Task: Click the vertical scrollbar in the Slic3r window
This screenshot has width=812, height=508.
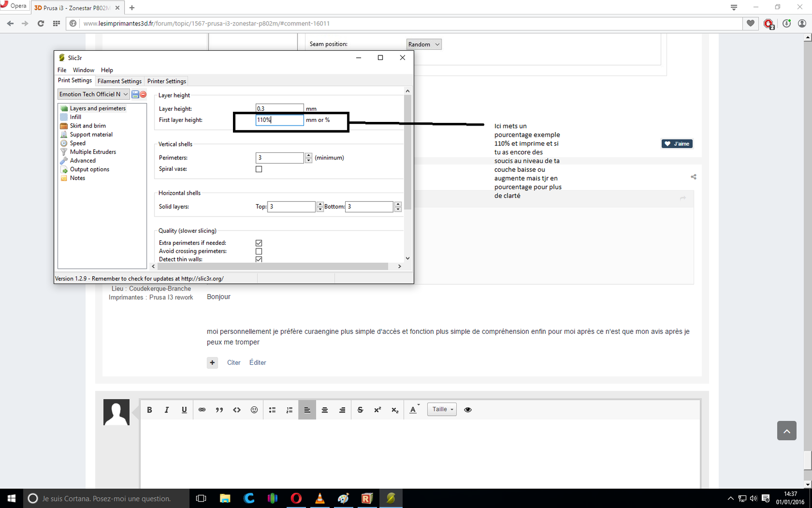Action: [x=408, y=152]
